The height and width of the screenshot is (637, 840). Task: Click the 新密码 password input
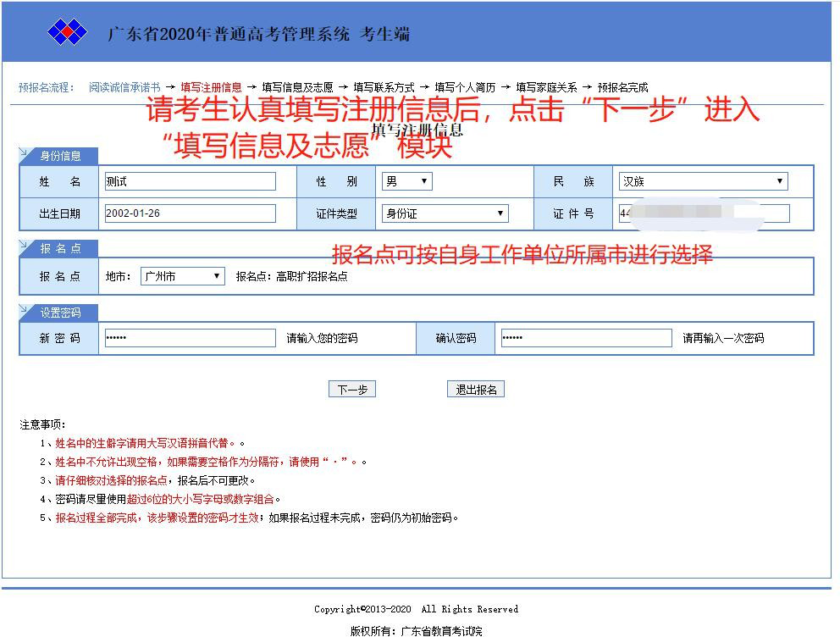(191, 338)
